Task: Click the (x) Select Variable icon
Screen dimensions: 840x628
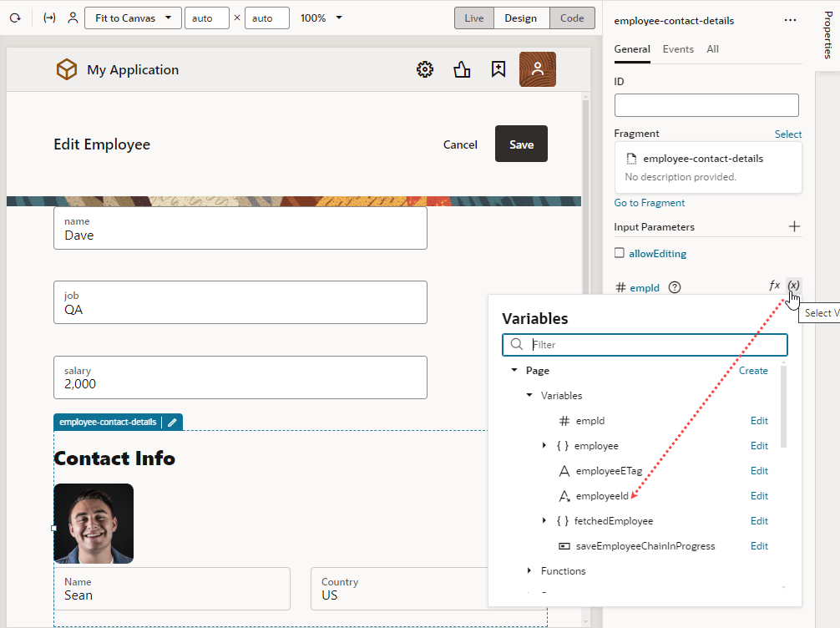Action: tap(793, 286)
